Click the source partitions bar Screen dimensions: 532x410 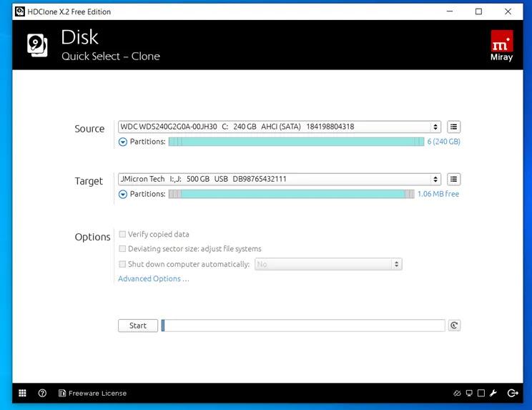tap(296, 142)
